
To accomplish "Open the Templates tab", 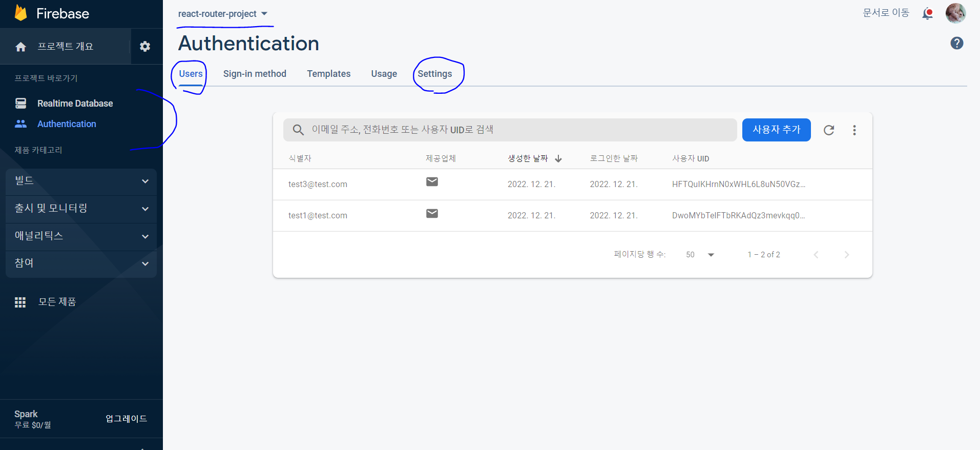I will (329, 74).
